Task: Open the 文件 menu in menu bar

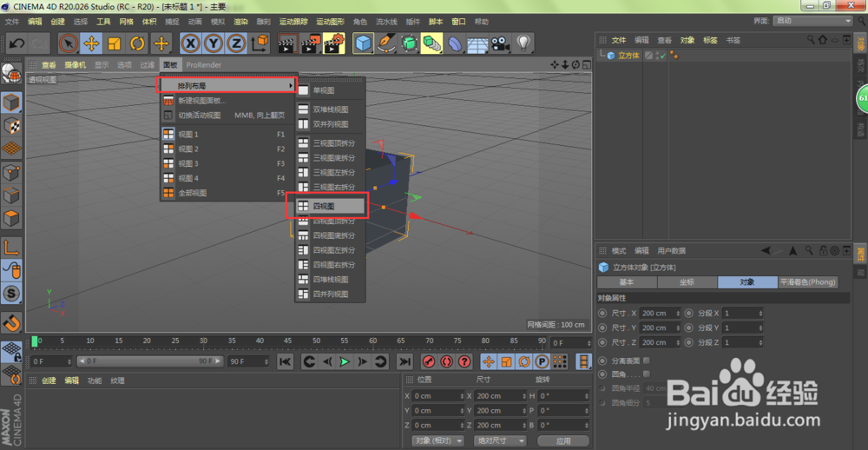Action: tap(12, 22)
